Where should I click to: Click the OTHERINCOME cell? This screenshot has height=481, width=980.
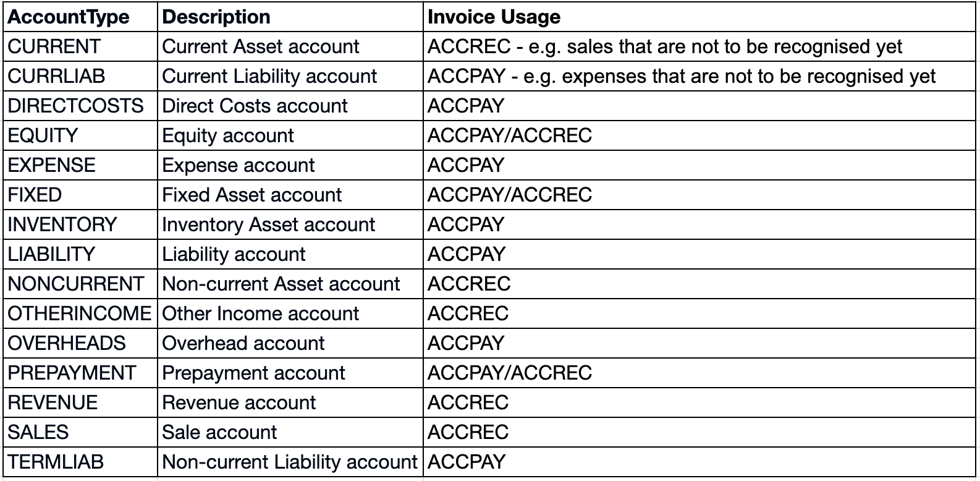tap(79, 313)
